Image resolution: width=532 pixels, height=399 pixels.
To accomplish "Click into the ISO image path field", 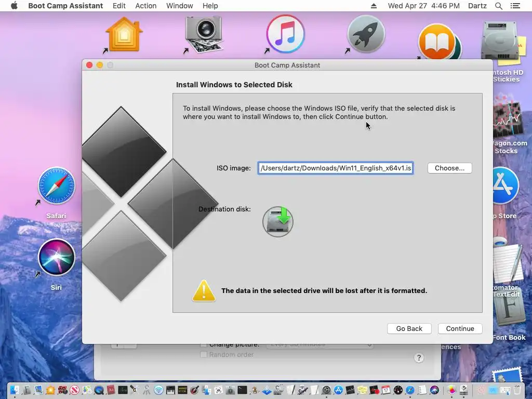I will tap(336, 168).
